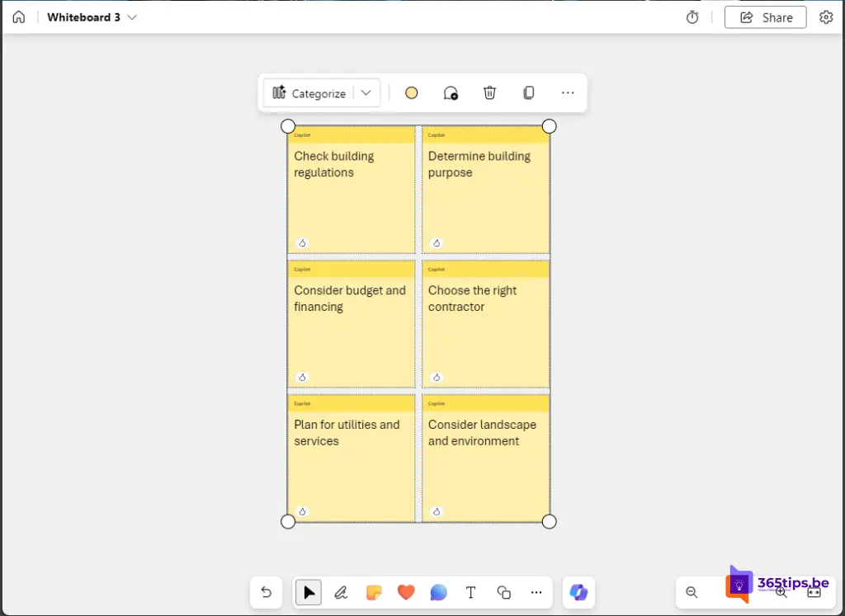Duplicate the selected notes using copy icon
The image size is (845, 616).
[x=529, y=93]
